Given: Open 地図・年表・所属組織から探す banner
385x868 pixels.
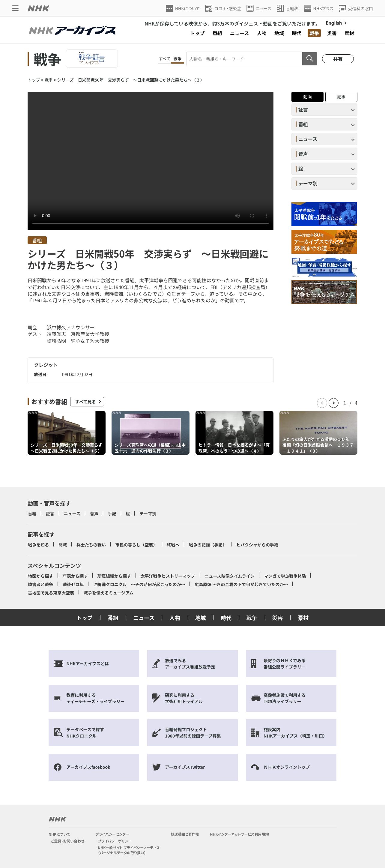Looking at the screenshot, I should (324, 267).
